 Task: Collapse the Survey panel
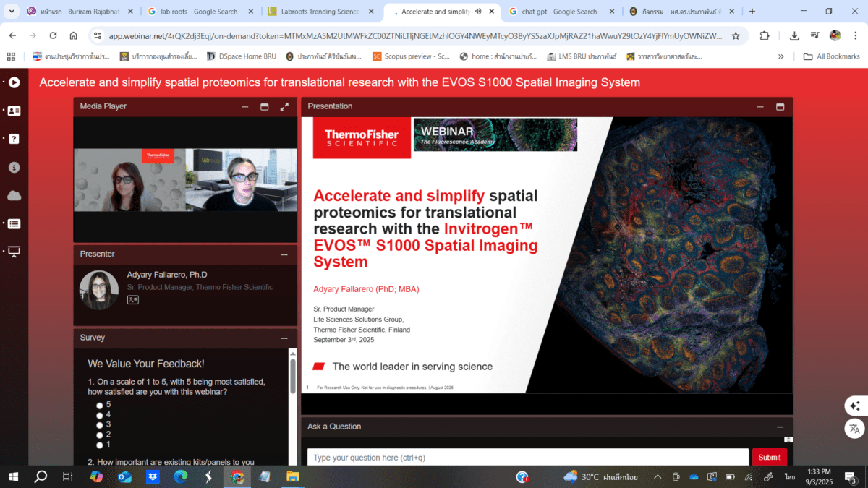tap(284, 338)
